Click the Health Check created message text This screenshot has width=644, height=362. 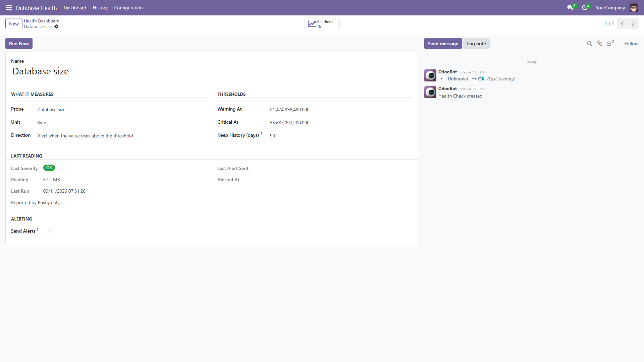(460, 96)
